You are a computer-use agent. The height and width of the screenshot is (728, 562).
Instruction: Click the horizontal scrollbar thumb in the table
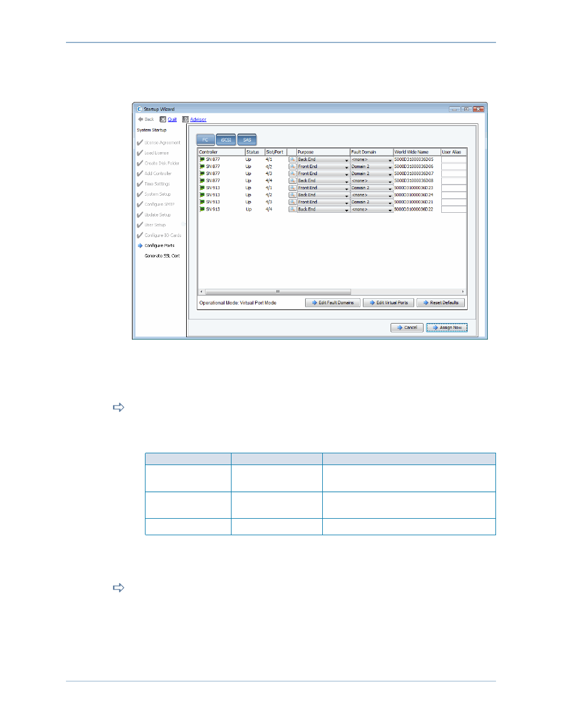click(x=277, y=291)
